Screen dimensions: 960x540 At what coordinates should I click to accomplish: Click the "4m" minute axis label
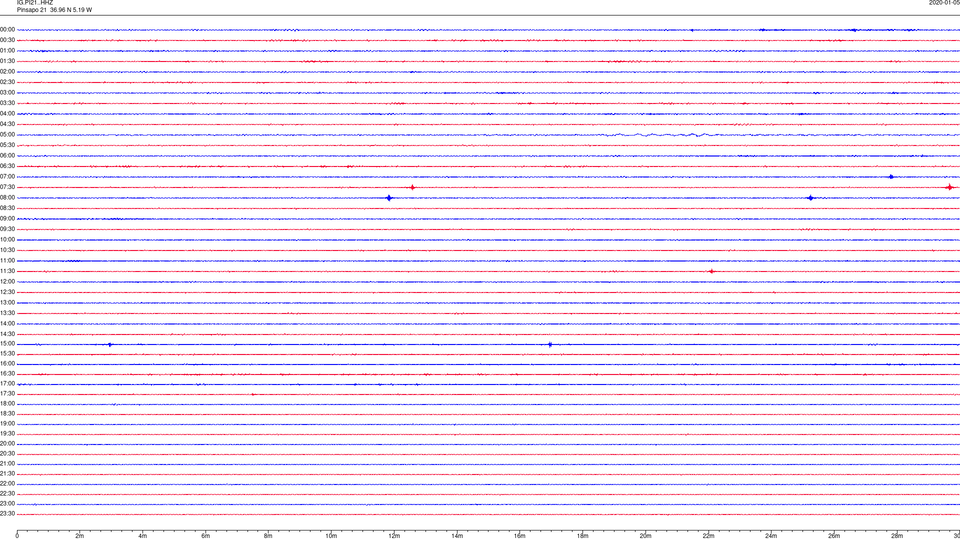pos(143,536)
